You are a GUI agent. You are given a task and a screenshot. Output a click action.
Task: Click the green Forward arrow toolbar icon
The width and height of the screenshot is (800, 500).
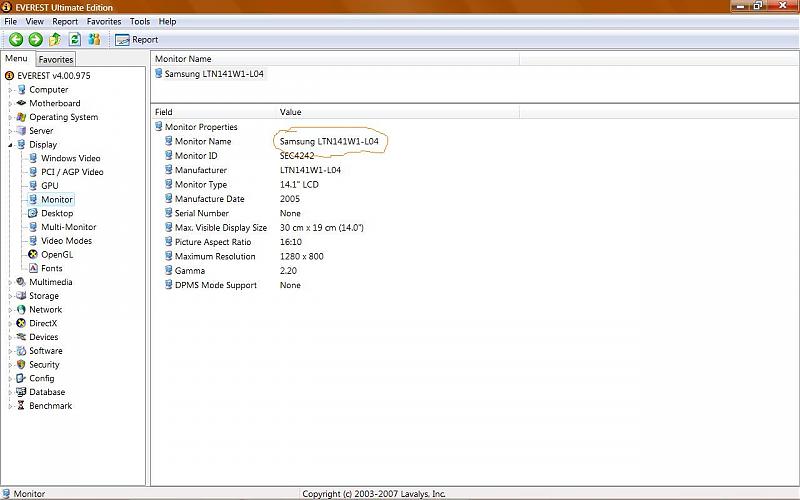pyautogui.click(x=35, y=40)
